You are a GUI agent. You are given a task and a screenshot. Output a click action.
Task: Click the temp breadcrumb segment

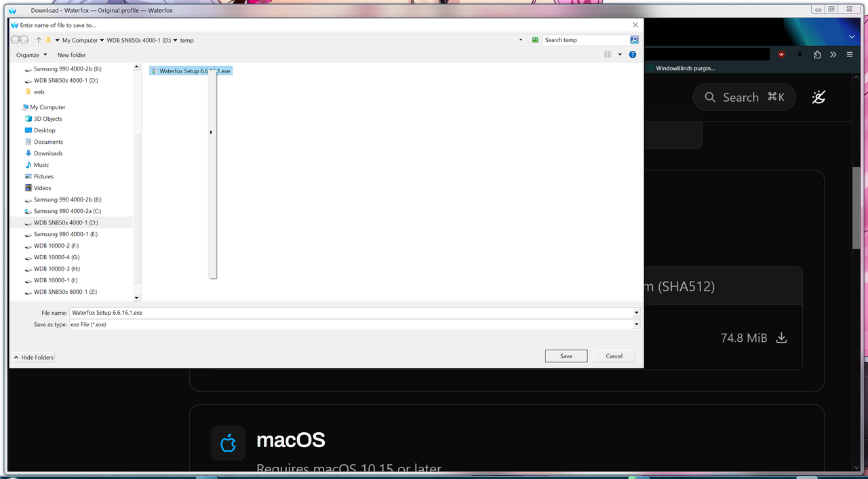186,40
